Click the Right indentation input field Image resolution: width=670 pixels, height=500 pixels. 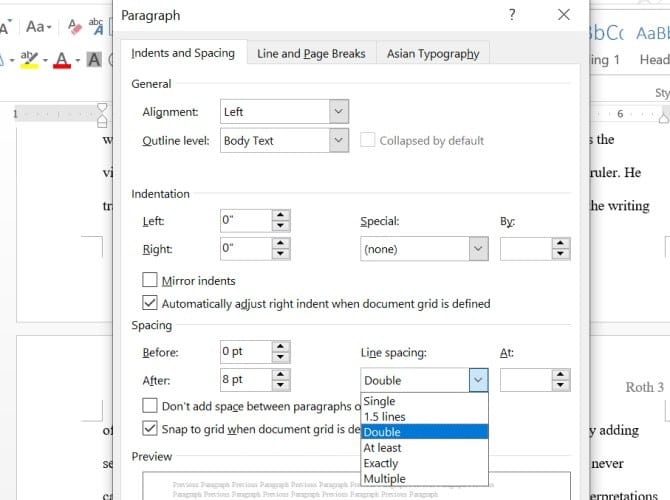(x=246, y=249)
